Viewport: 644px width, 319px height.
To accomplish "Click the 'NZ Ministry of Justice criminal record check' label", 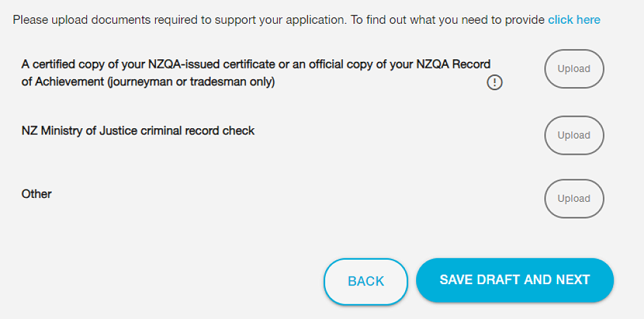I will point(138,131).
